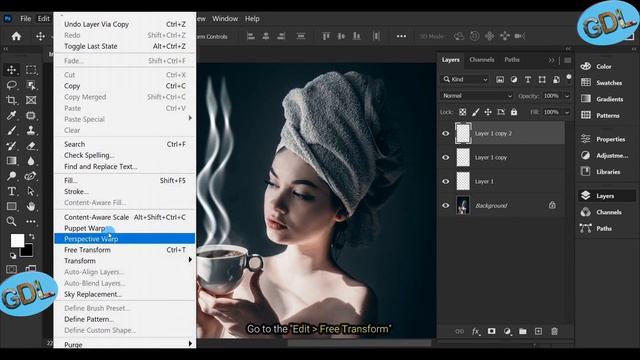Click the Opacity value field

[551, 96]
